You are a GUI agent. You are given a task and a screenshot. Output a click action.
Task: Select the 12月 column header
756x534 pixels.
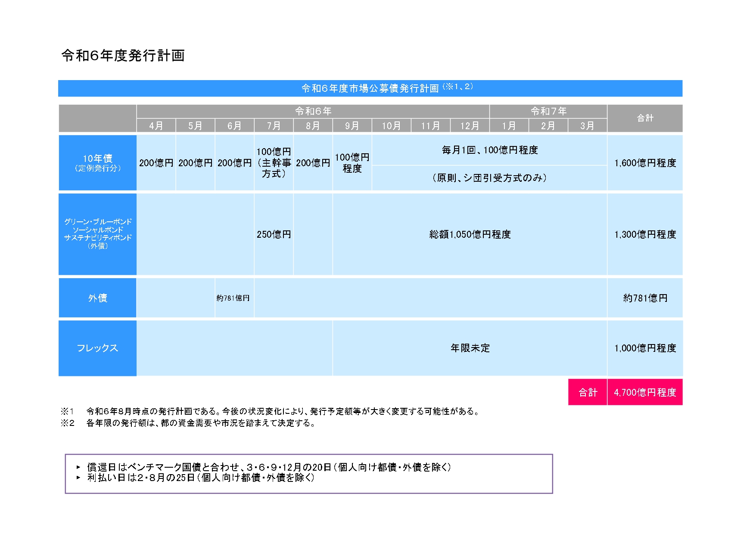tap(470, 125)
